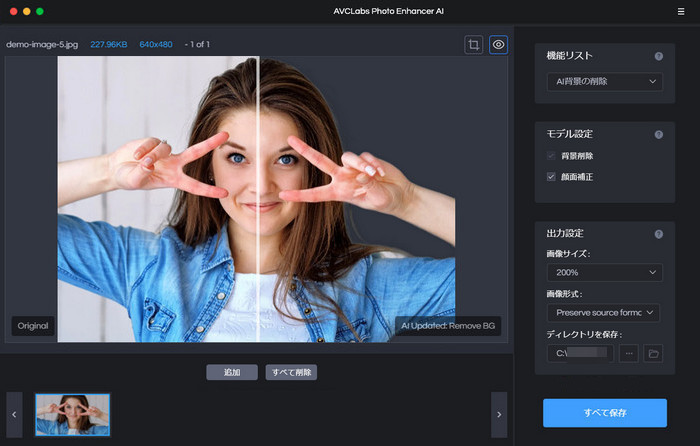Image resolution: width=700 pixels, height=446 pixels.
Task: Select the demo-image-5 thumbnail
Action: point(72,415)
